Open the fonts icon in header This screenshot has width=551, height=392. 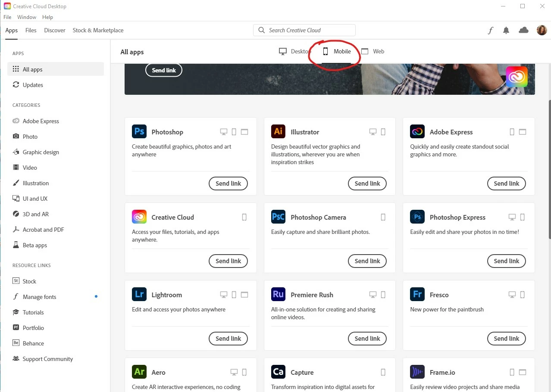coord(491,30)
